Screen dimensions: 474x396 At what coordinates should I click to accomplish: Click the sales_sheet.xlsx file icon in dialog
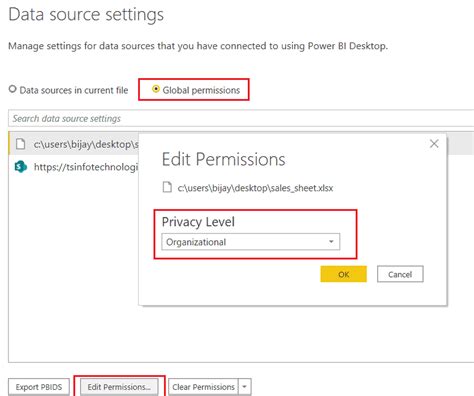pos(167,187)
